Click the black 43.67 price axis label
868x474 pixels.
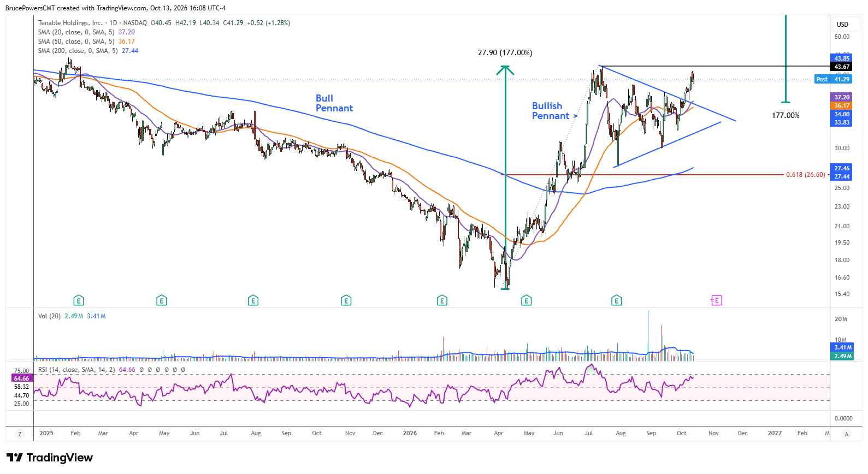click(x=842, y=67)
